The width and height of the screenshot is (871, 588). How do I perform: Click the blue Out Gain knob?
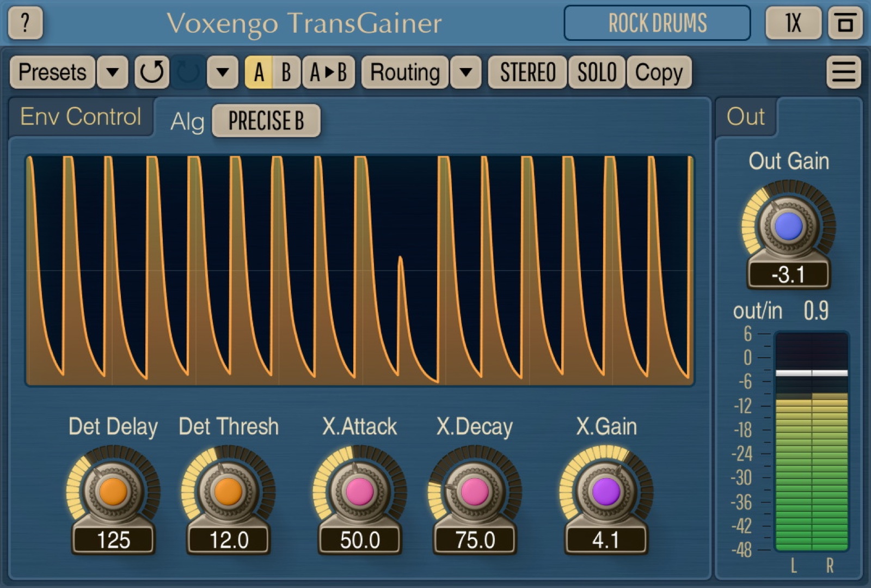[x=788, y=226]
